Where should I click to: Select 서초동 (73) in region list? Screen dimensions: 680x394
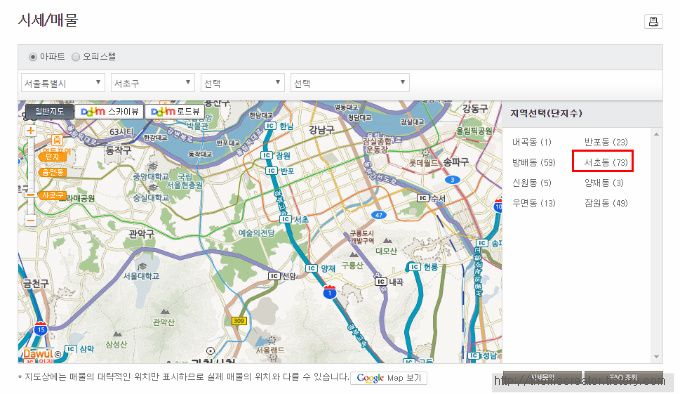coord(606,163)
